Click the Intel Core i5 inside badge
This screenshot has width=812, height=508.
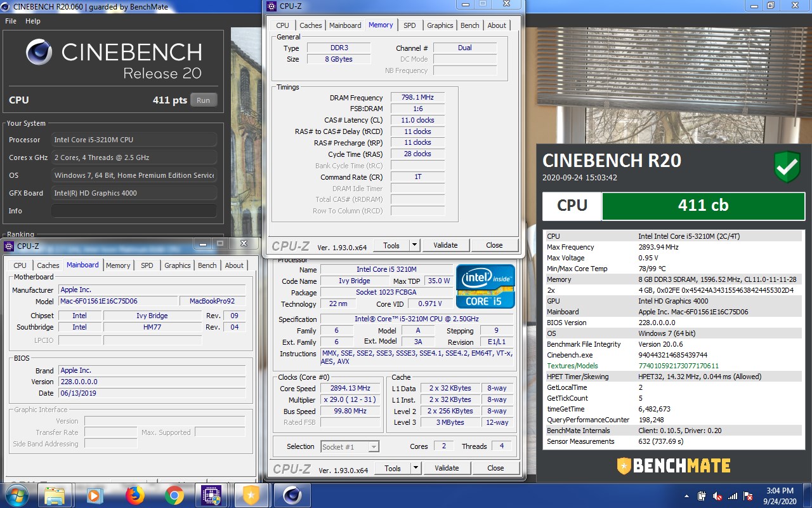click(x=485, y=286)
